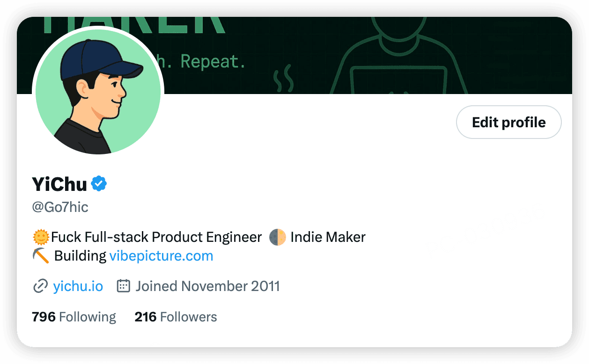Image resolution: width=589 pixels, height=364 pixels.
Task: Click the half-circle emoji before Indie Maker
Action: 277,237
